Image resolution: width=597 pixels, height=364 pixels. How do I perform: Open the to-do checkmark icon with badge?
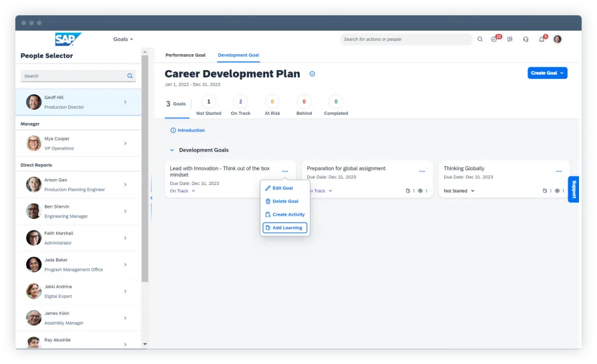[494, 39]
